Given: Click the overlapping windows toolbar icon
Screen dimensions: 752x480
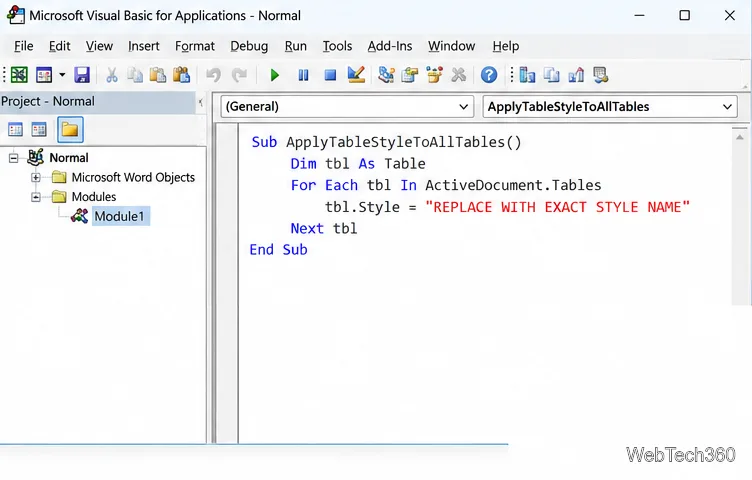Looking at the screenshot, I should tap(552, 75).
